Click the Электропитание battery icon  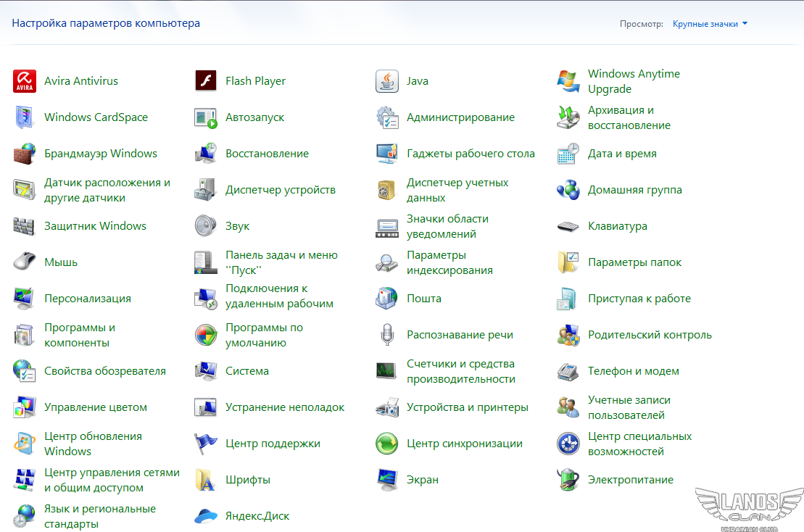(568, 480)
